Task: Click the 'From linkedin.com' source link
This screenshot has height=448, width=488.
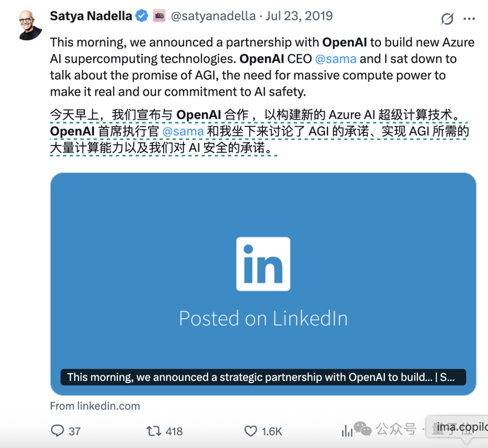Action: pos(95,406)
